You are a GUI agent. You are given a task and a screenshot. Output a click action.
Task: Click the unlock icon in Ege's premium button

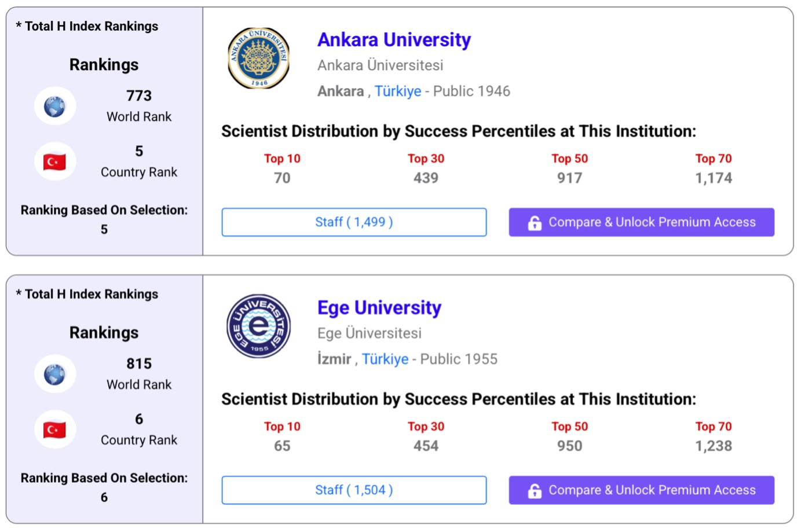[x=535, y=491]
